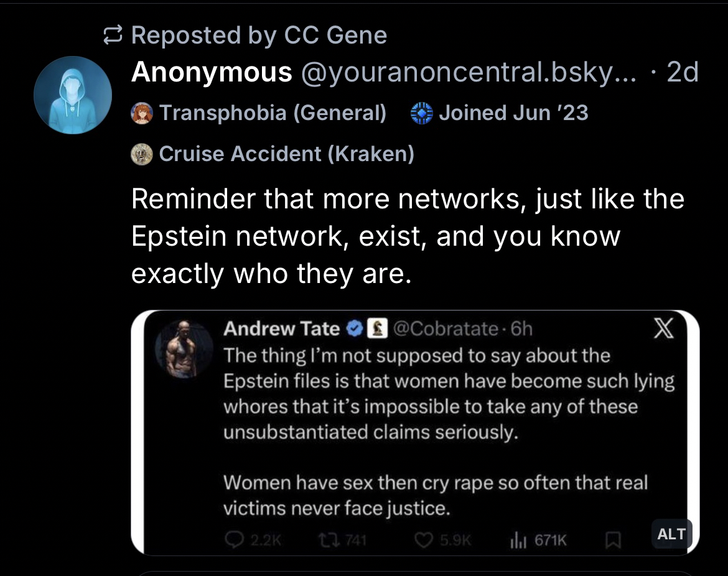This screenshot has height=576, width=728.
Task: Click the Cruise Accident (Kraken) label icon
Action: 142,154
